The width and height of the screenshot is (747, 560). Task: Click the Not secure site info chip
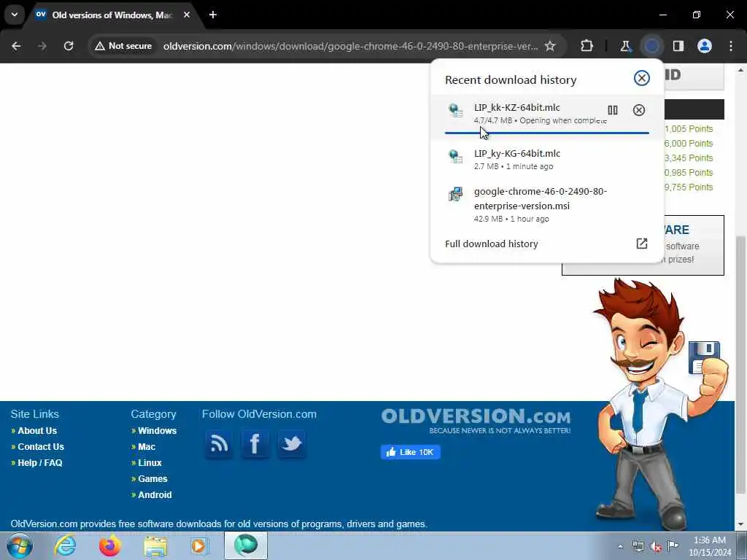point(123,46)
